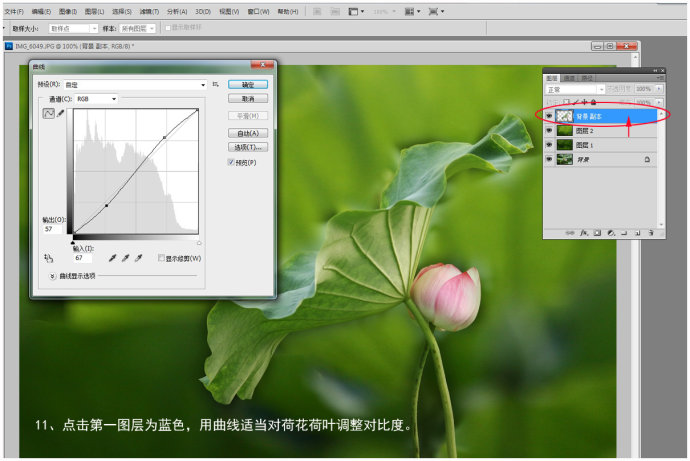
Task: Click the white point slider under histogram
Action: click(x=199, y=242)
